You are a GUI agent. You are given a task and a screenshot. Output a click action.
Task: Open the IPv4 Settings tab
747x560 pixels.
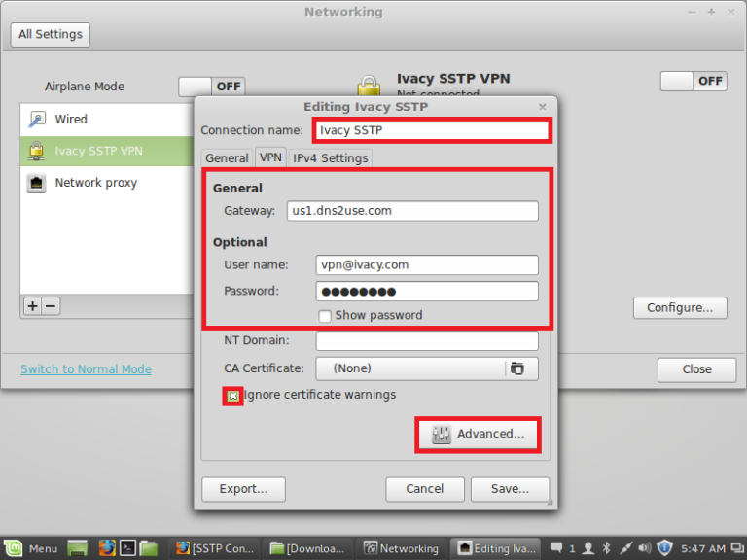pyautogui.click(x=331, y=158)
